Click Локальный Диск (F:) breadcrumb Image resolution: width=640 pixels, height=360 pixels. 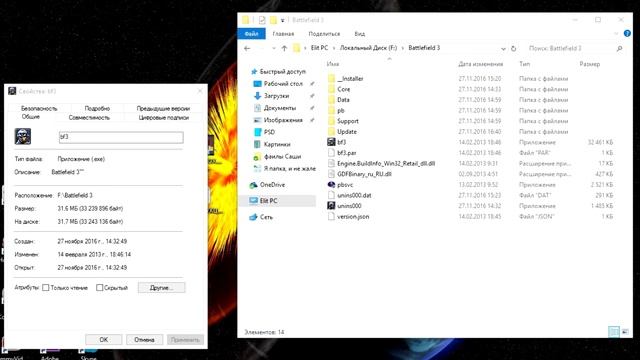pos(368,48)
